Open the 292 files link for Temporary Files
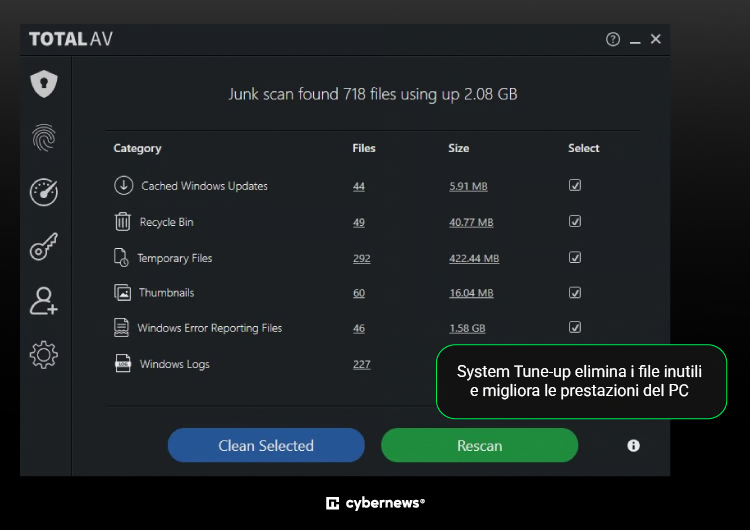Viewport: 750px width, 530px height. coord(362,258)
